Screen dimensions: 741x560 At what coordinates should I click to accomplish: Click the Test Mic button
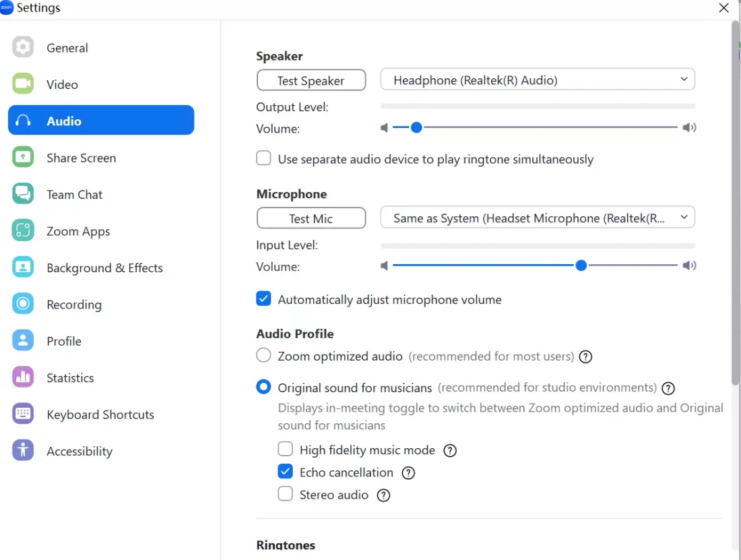(311, 218)
